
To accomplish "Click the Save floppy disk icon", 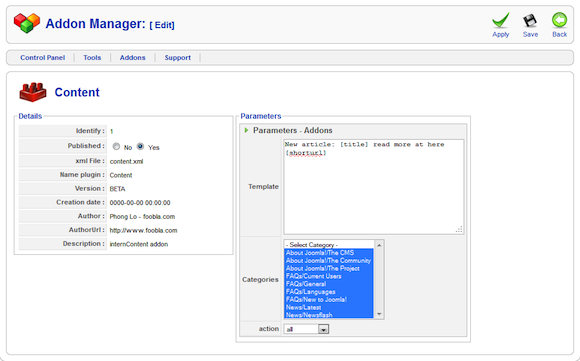I will [x=530, y=21].
